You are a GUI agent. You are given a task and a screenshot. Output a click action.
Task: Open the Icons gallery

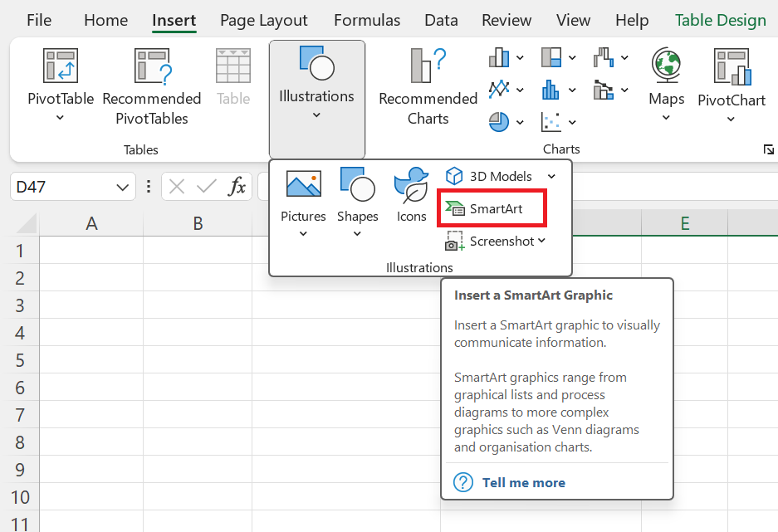pyautogui.click(x=411, y=195)
